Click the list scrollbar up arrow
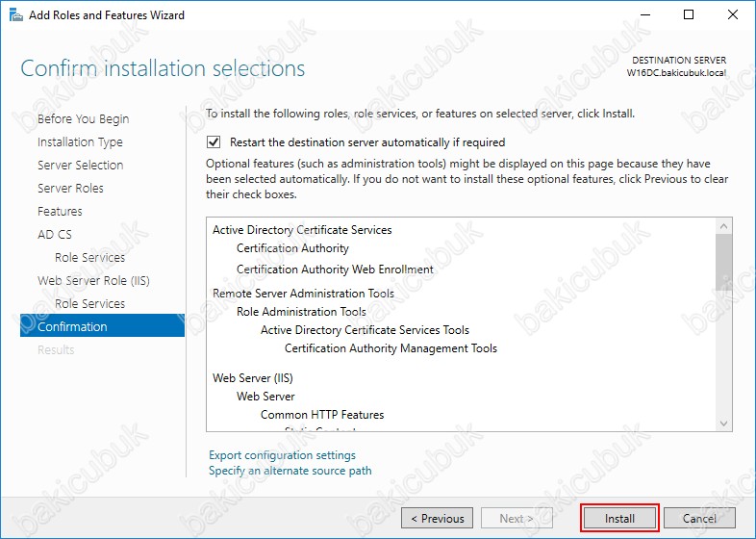This screenshot has width=756, height=539. [x=723, y=226]
